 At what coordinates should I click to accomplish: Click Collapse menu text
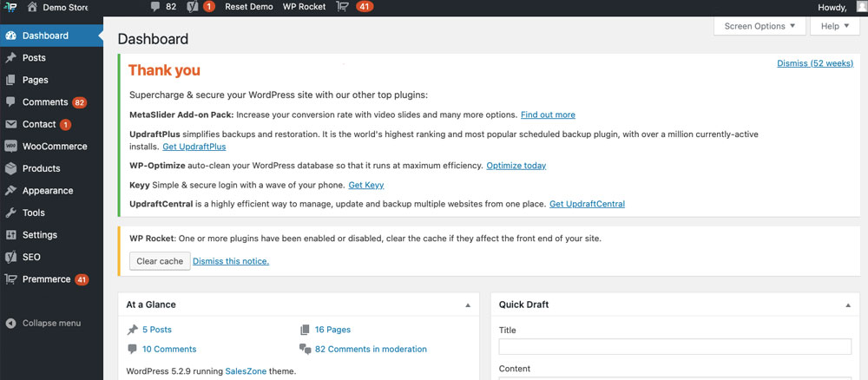pyautogui.click(x=51, y=324)
